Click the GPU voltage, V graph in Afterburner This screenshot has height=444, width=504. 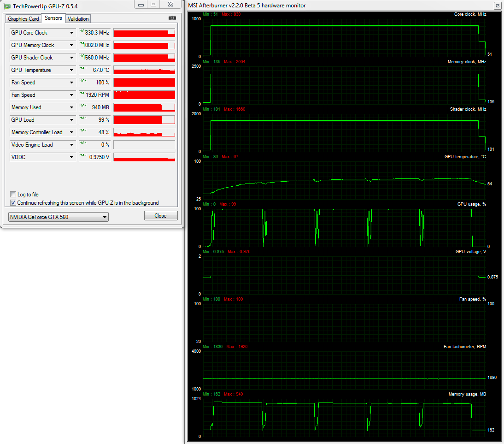pyautogui.click(x=344, y=275)
